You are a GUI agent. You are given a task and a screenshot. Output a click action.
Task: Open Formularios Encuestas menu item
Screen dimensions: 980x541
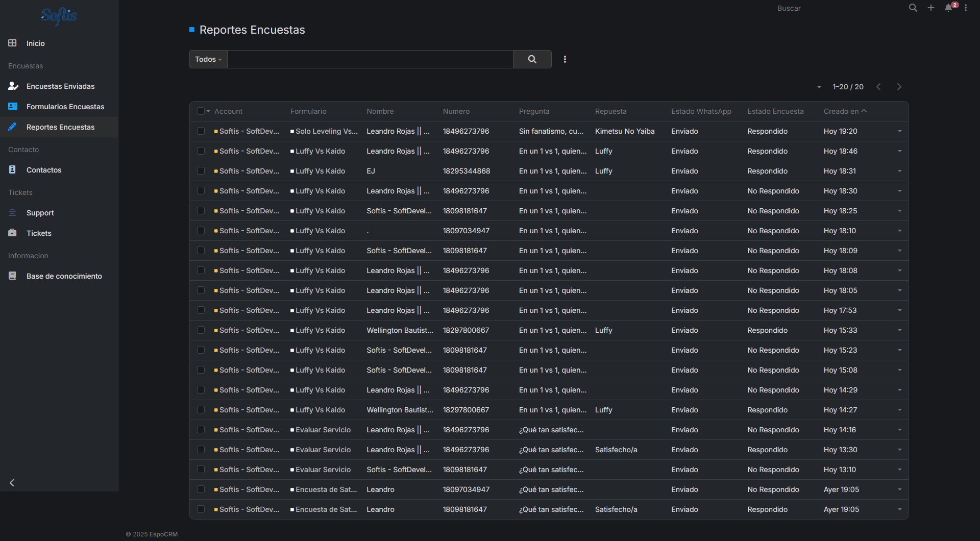coord(59,107)
